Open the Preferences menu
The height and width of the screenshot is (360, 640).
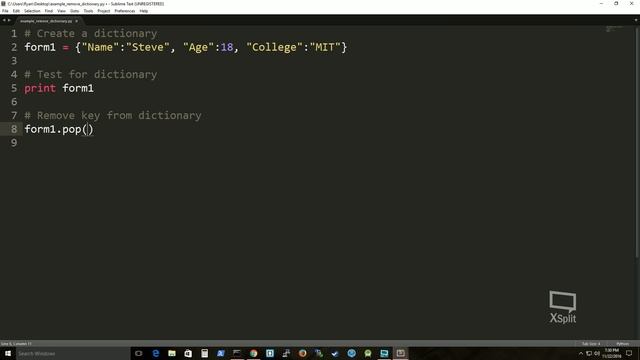[x=124, y=11]
